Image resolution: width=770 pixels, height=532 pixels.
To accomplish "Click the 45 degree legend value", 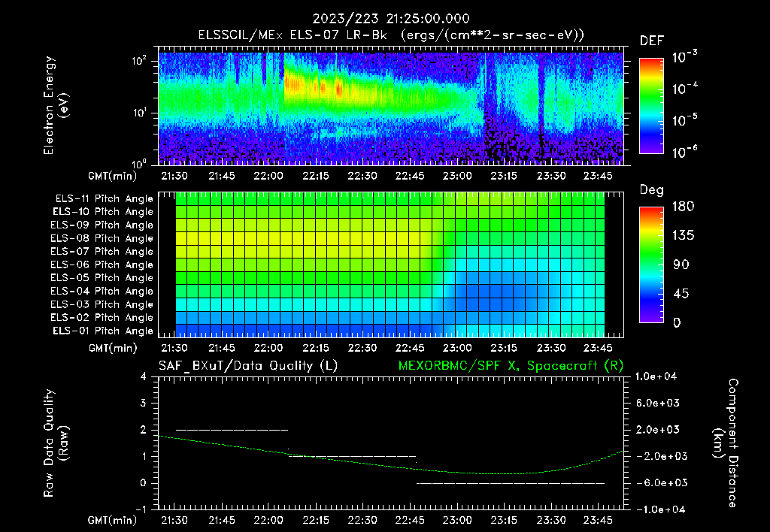I will coord(681,294).
